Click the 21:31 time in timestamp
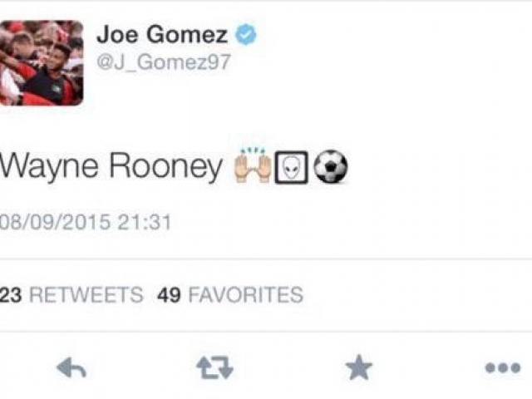Viewport: 532px width, 399px height. pyautogui.click(x=144, y=222)
